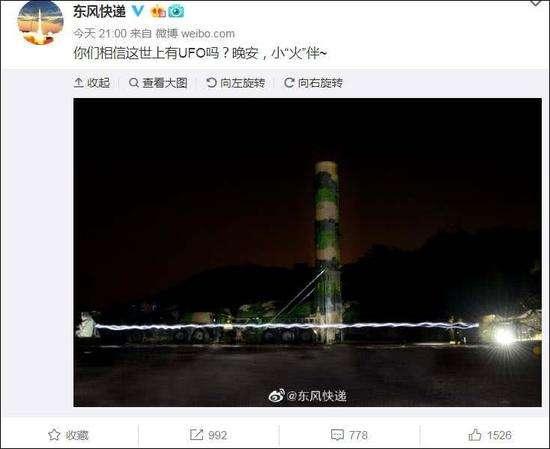Image resolution: width=550 pixels, height=449 pixels.
Task: Click the orange membership badge icon
Action: pyautogui.click(x=158, y=12)
